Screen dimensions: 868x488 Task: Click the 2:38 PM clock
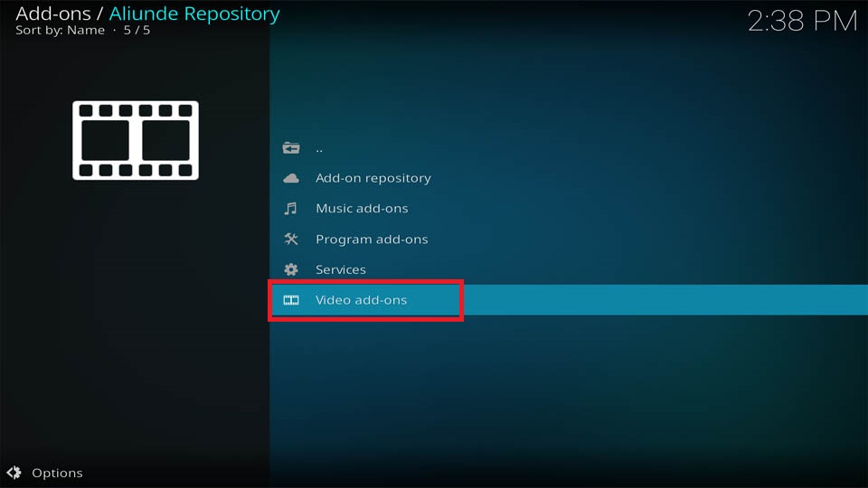(x=802, y=22)
